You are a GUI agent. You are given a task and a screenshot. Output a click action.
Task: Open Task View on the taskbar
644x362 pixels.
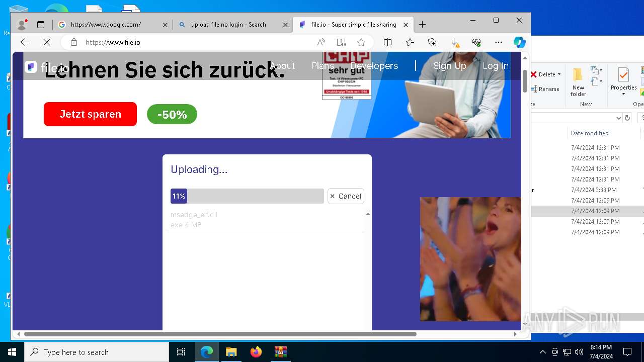coord(181,352)
